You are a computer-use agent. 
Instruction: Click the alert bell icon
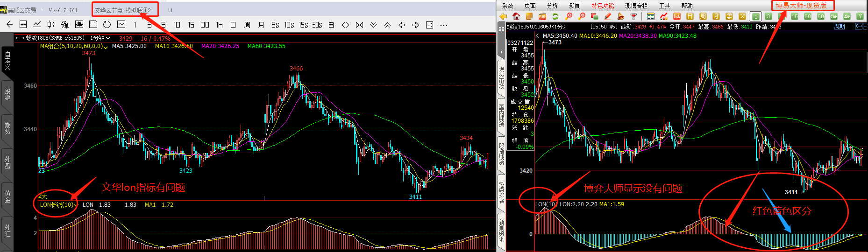(621, 16)
